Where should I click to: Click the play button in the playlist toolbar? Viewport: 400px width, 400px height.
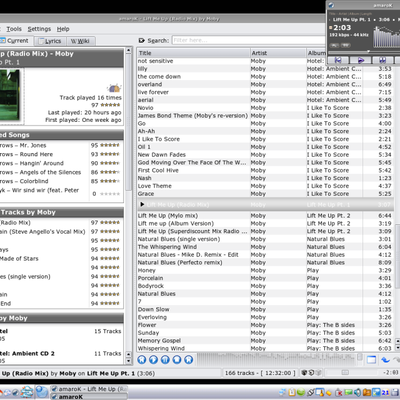pos(153,360)
